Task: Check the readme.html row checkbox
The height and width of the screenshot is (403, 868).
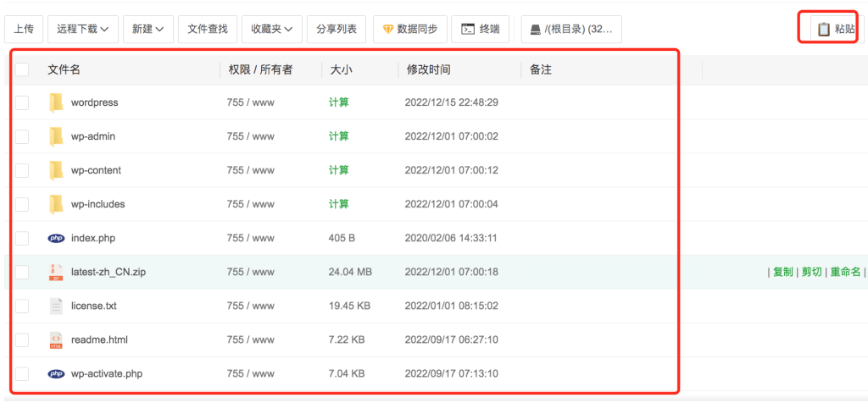Action: pos(22,340)
